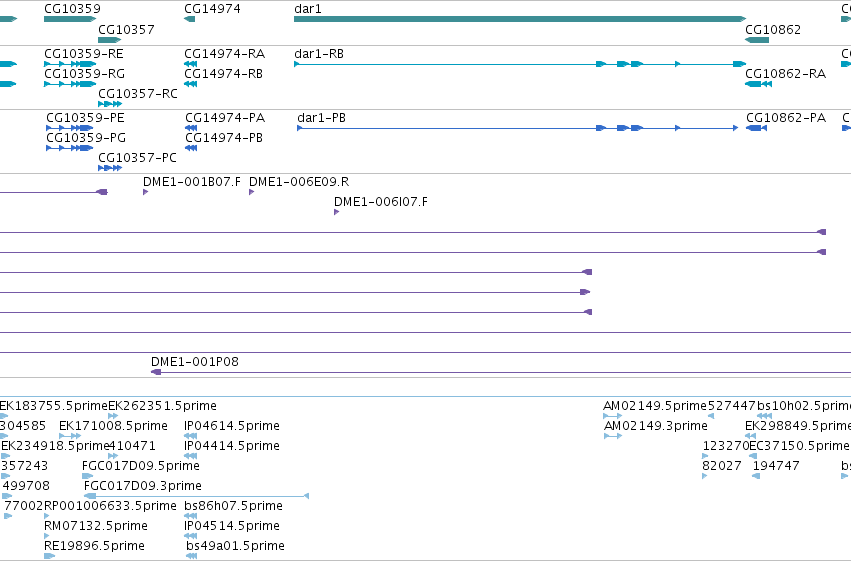Click the 527447 feature label

point(732,406)
